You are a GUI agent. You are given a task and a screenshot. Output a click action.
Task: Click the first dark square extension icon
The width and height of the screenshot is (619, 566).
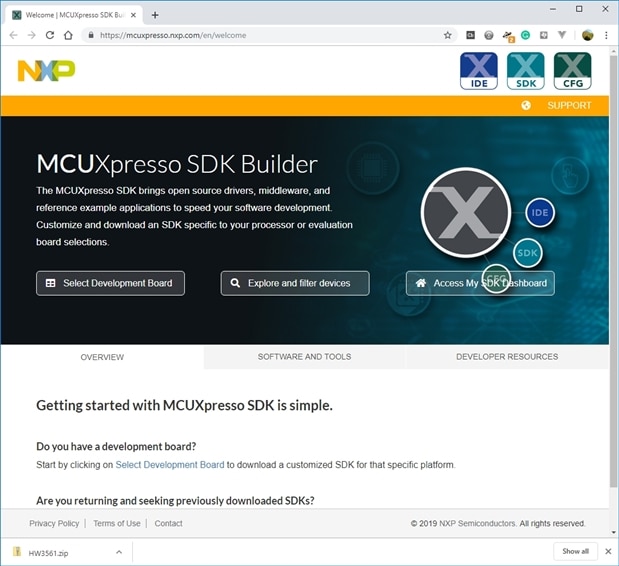pyautogui.click(x=470, y=35)
